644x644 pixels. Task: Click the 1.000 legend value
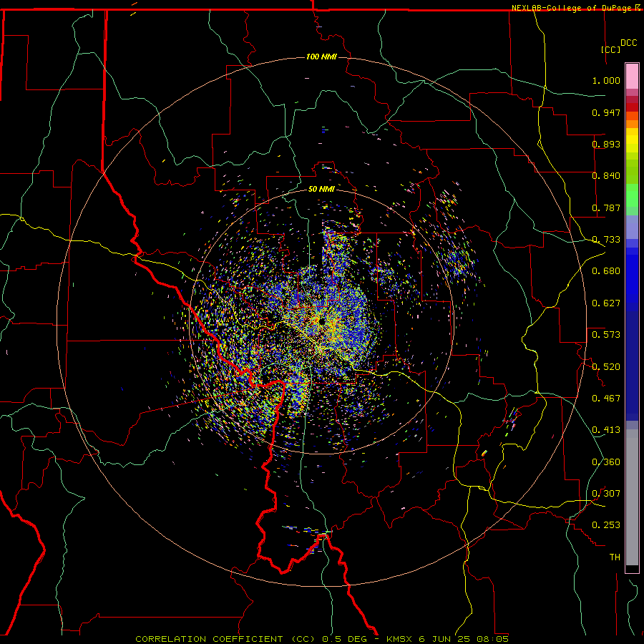click(606, 80)
